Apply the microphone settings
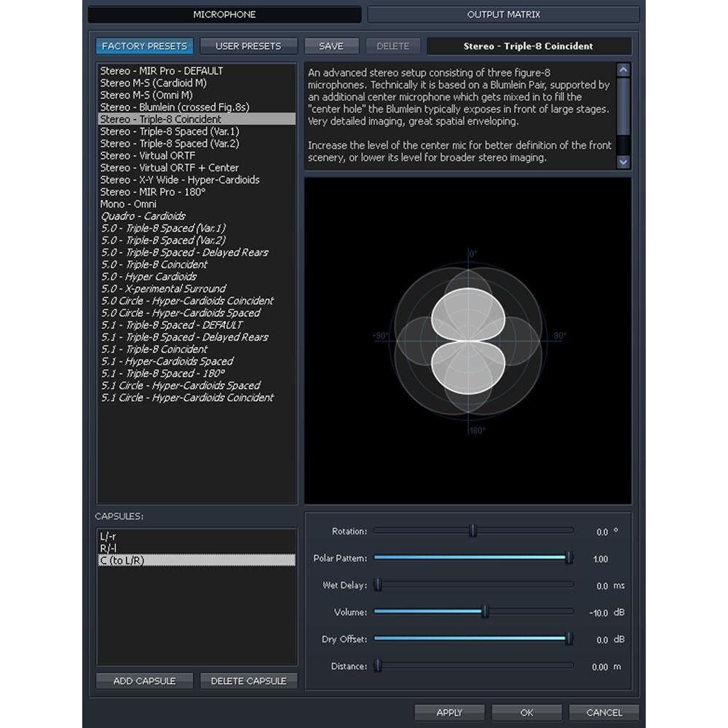 pos(449,713)
